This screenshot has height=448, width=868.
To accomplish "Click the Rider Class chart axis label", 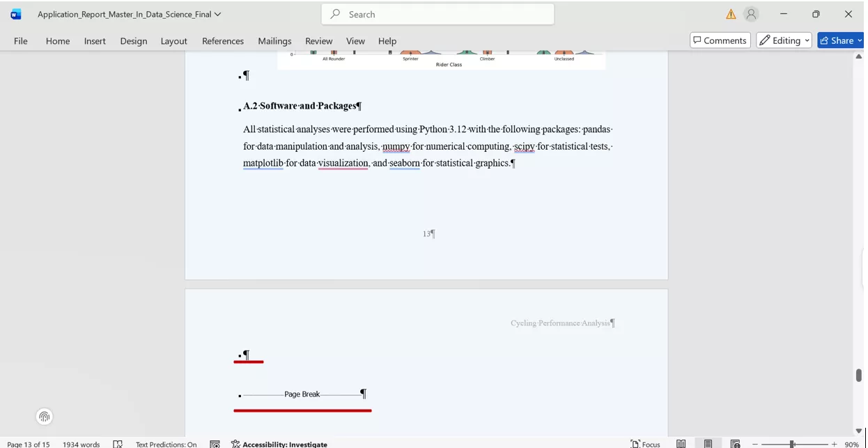I will point(449,65).
